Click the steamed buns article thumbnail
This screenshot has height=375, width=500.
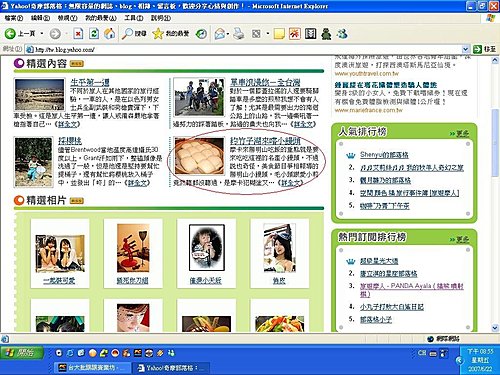click(x=199, y=156)
